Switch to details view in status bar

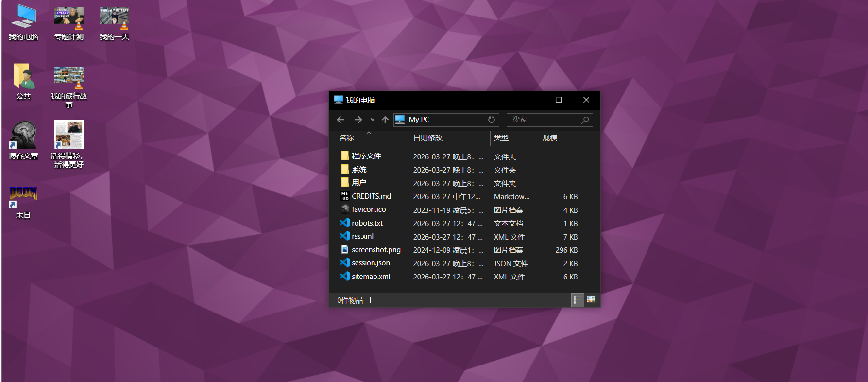point(578,300)
